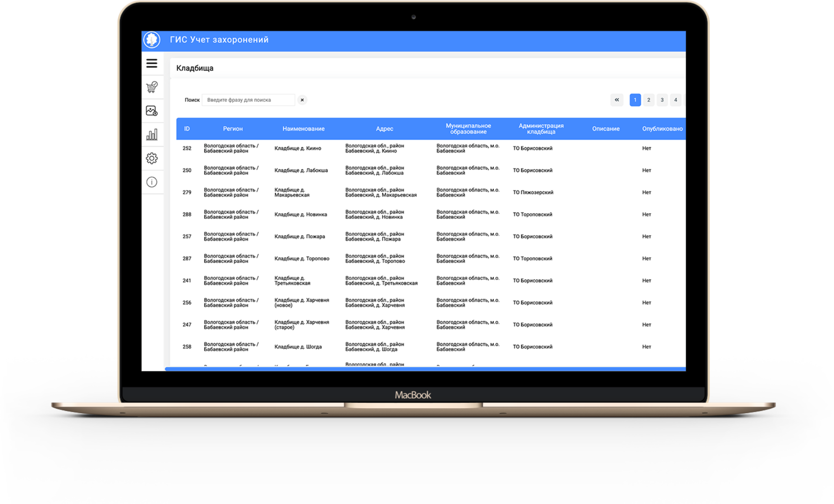Click the blue horizontal scrollbar at bottom
This screenshot has height=504, width=834.
[x=425, y=369]
